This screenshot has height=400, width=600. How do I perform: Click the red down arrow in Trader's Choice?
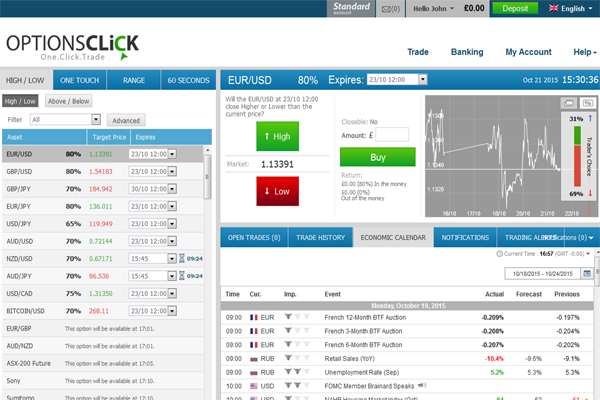590,193
